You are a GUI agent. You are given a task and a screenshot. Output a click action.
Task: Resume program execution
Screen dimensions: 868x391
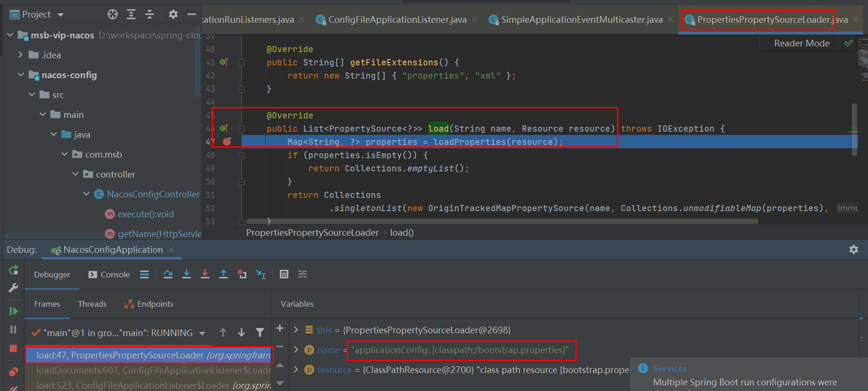(x=13, y=311)
